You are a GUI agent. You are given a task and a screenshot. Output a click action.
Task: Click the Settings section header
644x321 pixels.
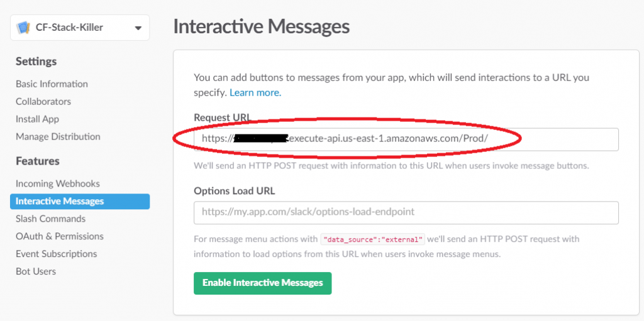point(36,61)
